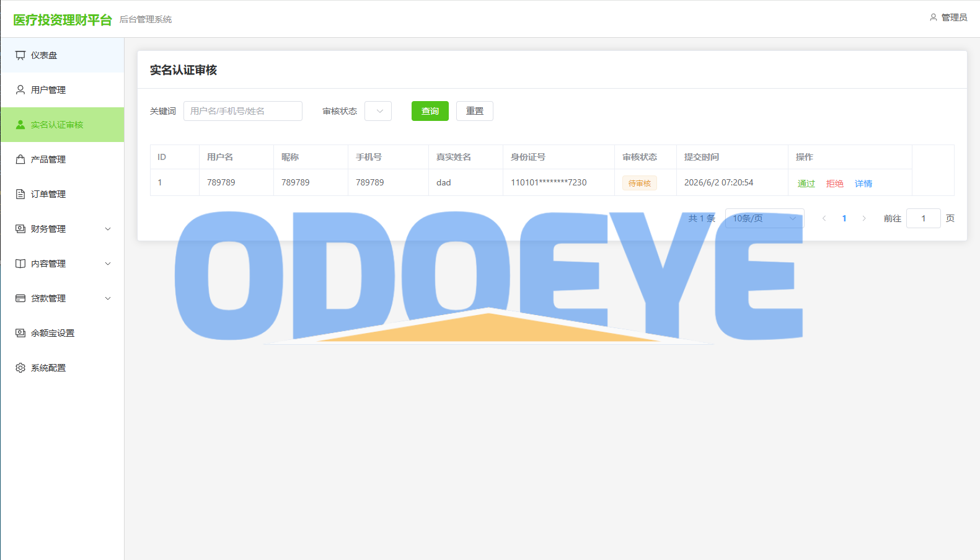This screenshot has height=560, width=980.
Task: Go to previous page arrow
Action: [x=824, y=218]
